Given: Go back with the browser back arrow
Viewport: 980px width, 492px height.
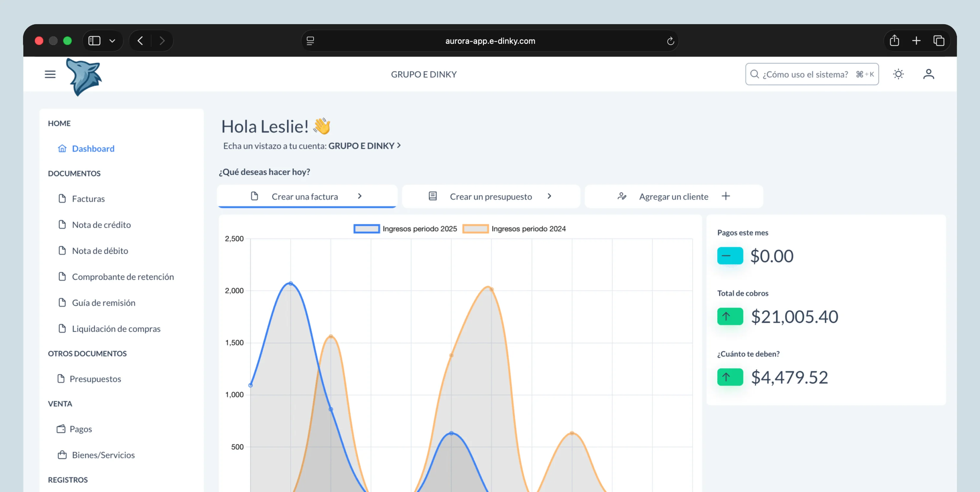Looking at the screenshot, I should tap(140, 41).
